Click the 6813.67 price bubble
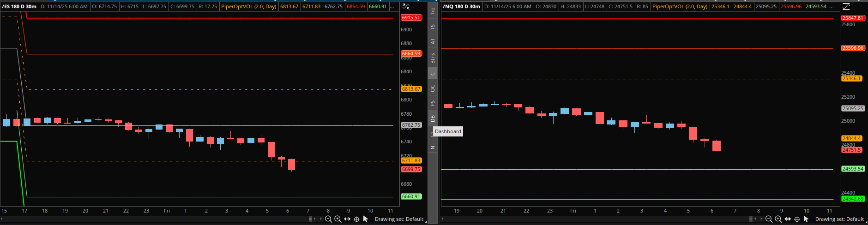The image size is (868, 225). 411,89
